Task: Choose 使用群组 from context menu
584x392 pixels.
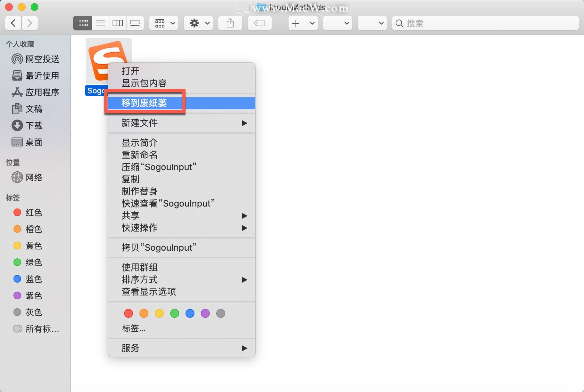Action: coord(182,267)
